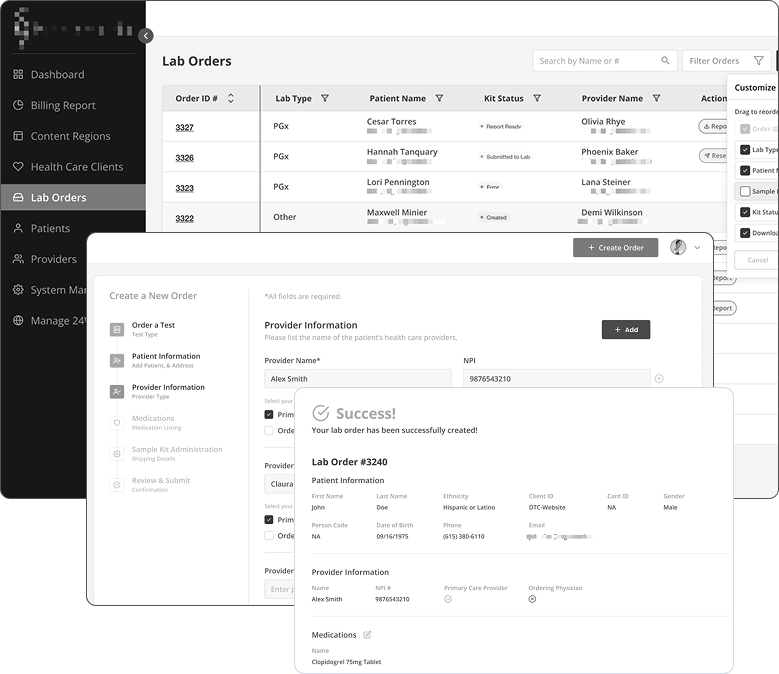Filter the Kit Status column

point(537,99)
